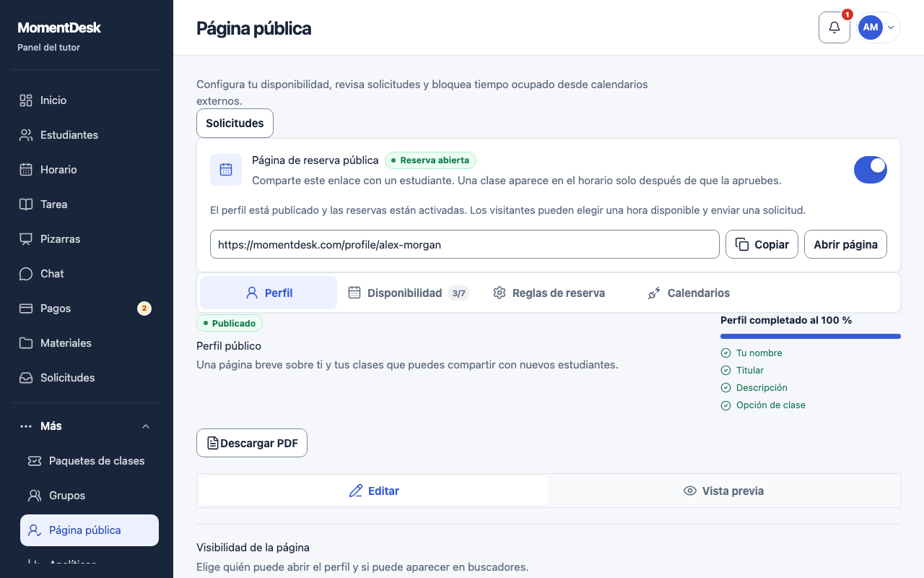The height and width of the screenshot is (578, 924).
Task: Click the Visibilidad de la página heading
Action: [253, 548]
